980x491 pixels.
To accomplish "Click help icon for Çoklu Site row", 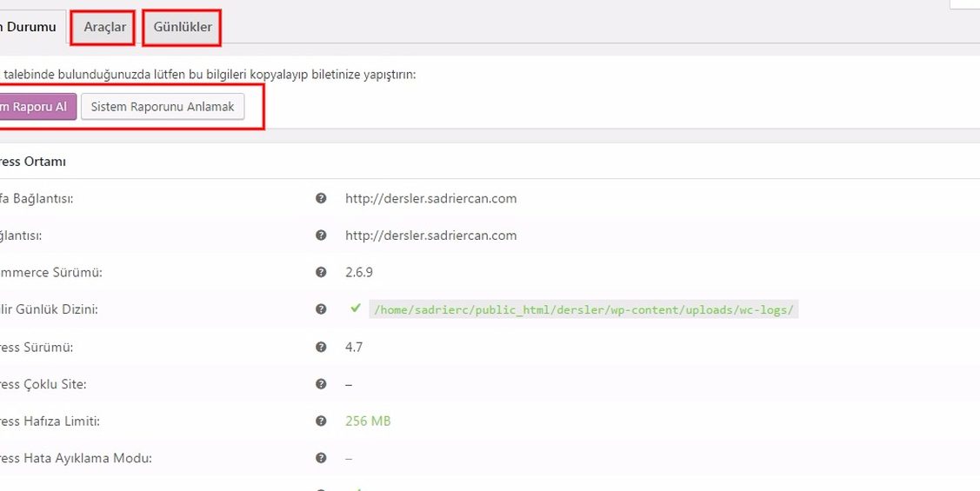I will [321, 383].
